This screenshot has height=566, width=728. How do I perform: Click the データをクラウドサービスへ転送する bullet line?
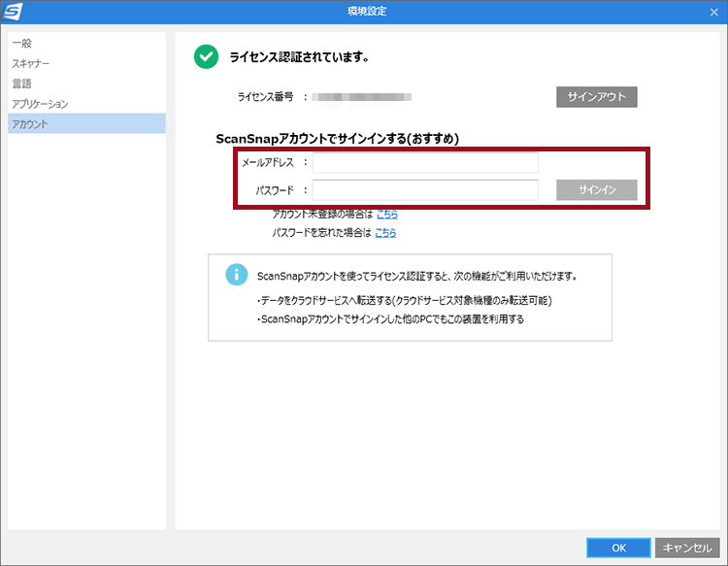tap(404, 300)
